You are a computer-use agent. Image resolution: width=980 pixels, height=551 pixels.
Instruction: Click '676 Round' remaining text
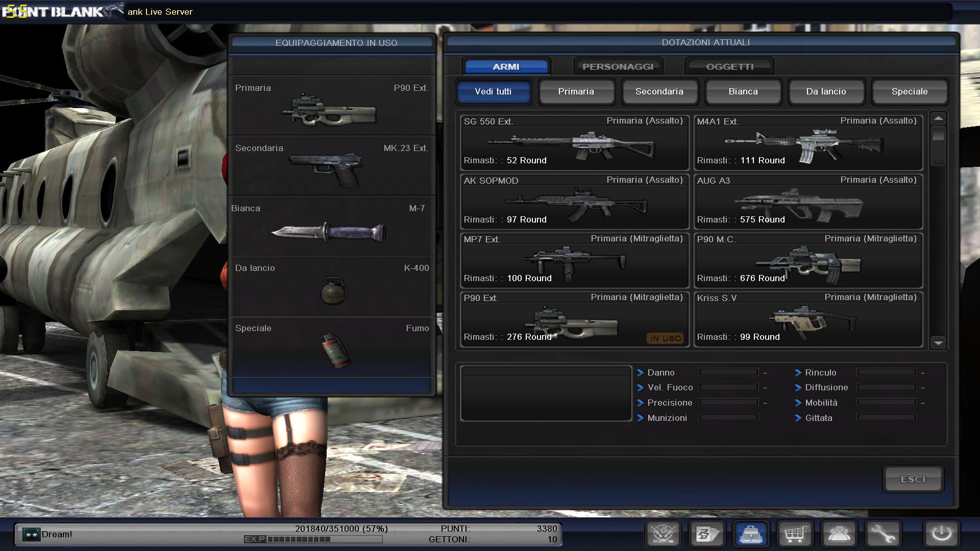[x=763, y=278]
